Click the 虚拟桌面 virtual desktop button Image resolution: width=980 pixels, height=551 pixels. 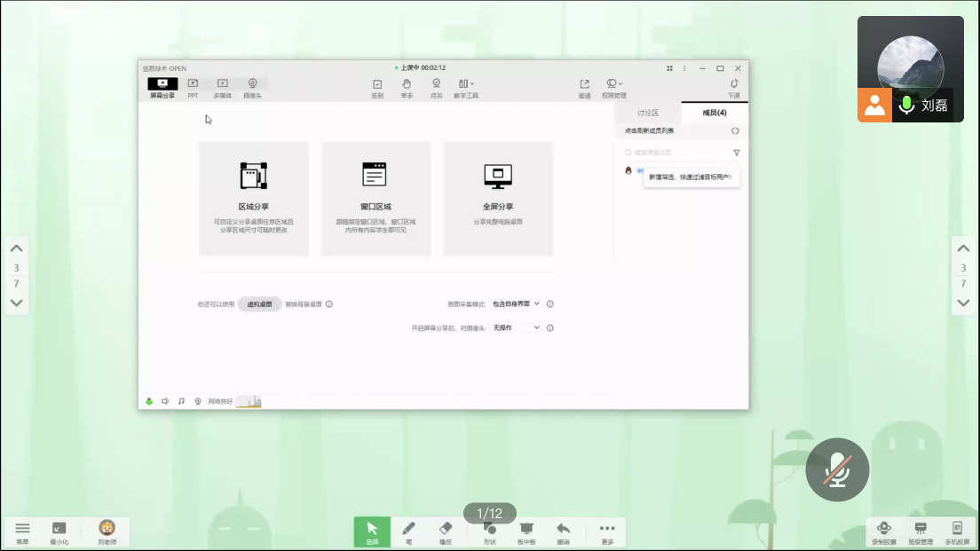259,304
